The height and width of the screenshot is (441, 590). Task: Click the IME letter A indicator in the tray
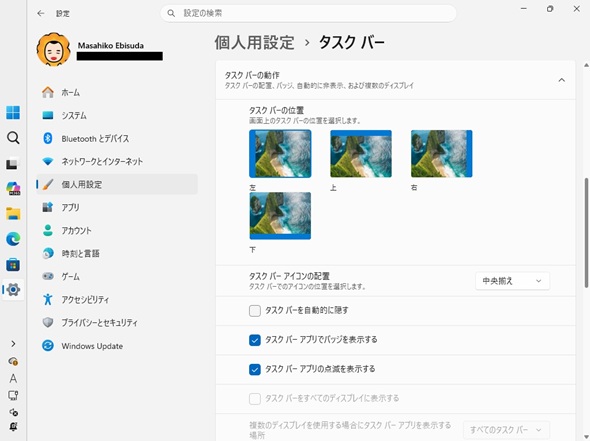tap(13, 378)
